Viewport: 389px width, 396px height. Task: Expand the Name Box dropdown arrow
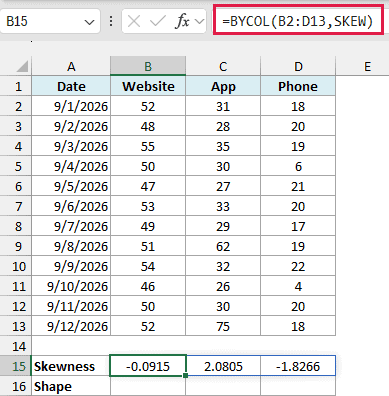pyautogui.click(x=89, y=22)
